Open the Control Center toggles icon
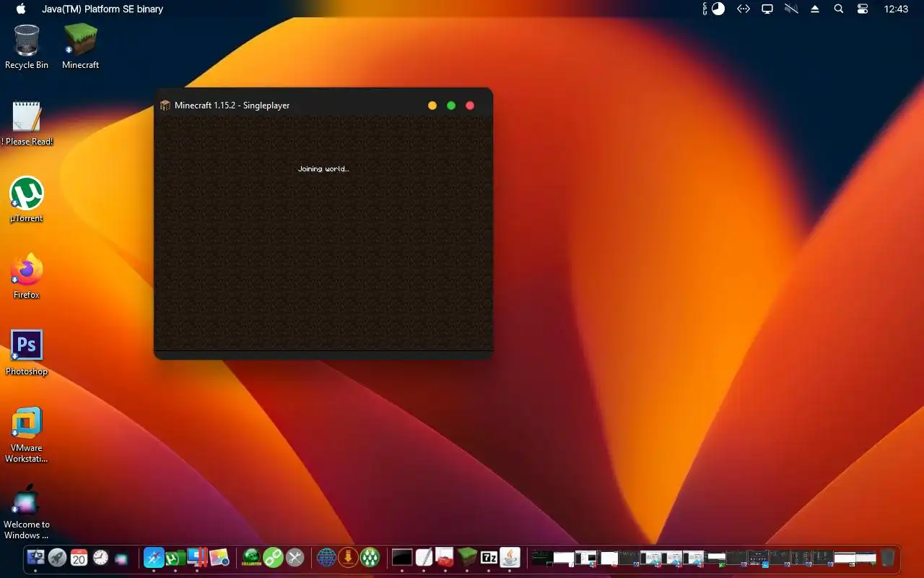 863,9
